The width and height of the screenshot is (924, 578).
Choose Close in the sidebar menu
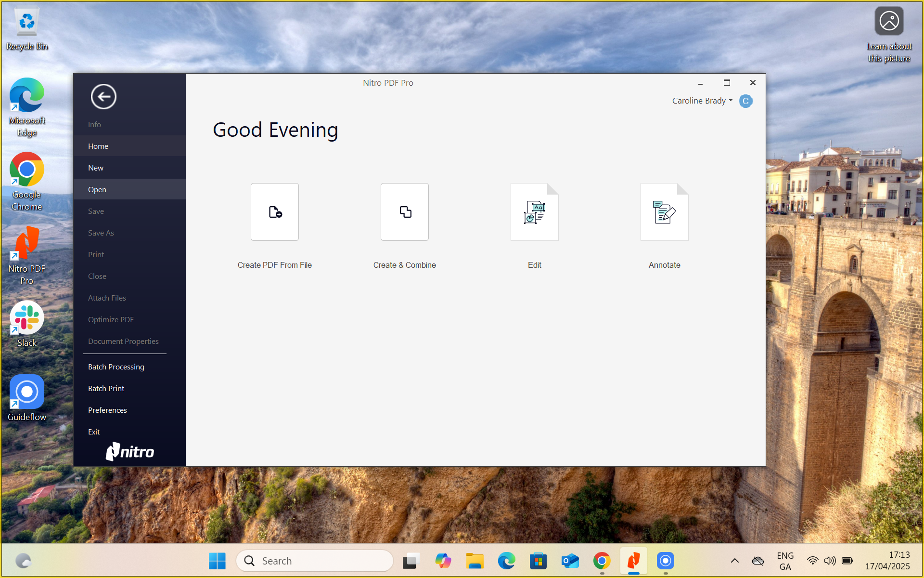coord(129,276)
